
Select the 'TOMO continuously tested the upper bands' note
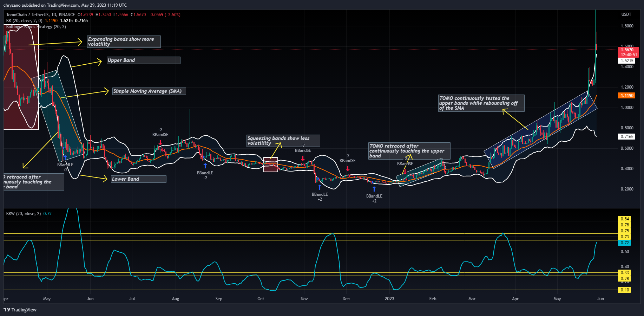click(x=481, y=103)
